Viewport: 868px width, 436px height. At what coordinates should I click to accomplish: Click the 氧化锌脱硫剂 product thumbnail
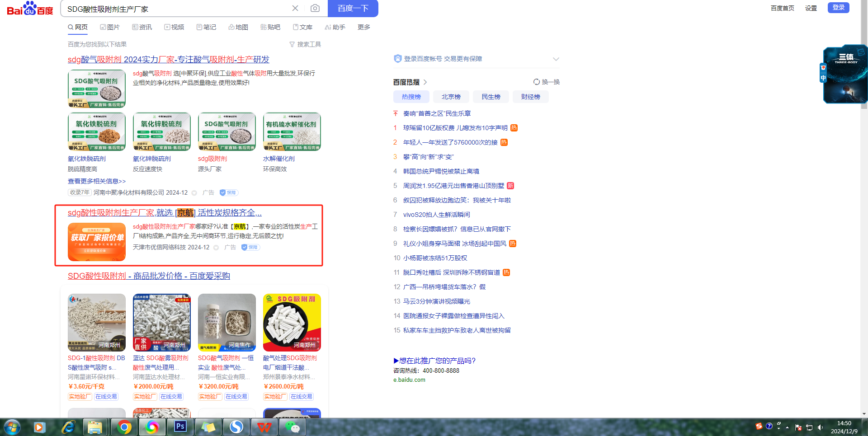tap(162, 131)
